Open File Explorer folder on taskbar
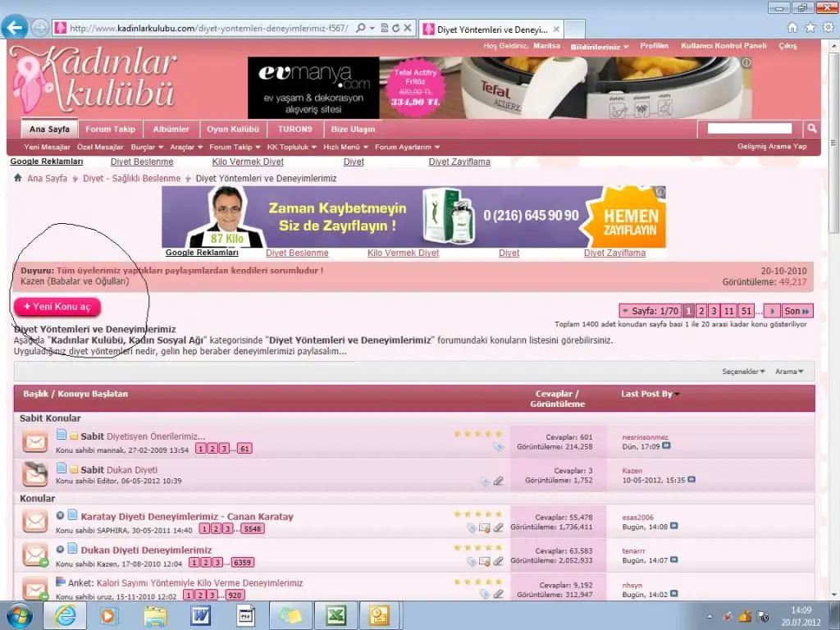This screenshot has width=840, height=630. pos(155,616)
